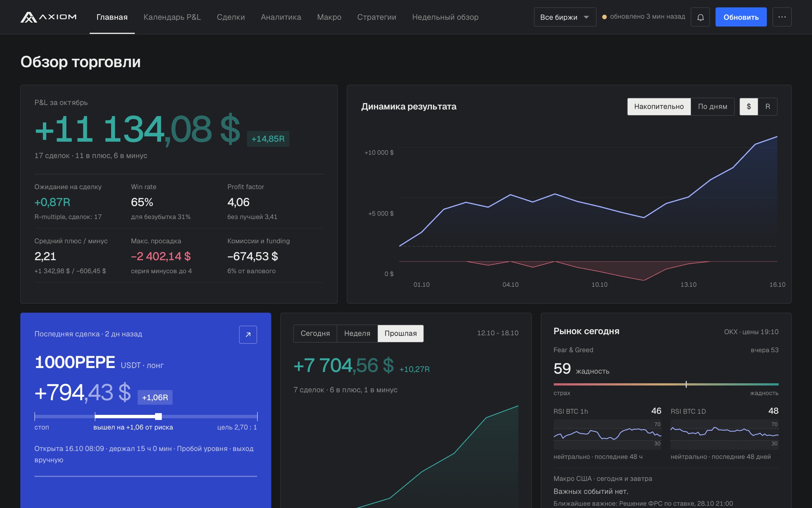Click Fear & Greed value 59
The height and width of the screenshot is (508, 812).
[562, 368]
